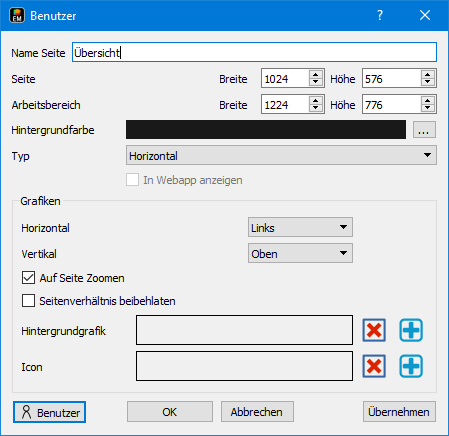
Task: Toggle In Webapp anzeigen checkbox
Action: click(x=132, y=180)
